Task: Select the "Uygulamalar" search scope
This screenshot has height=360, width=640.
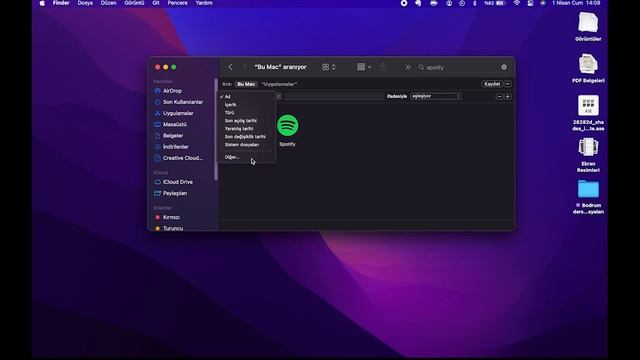Action: click(x=279, y=84)
